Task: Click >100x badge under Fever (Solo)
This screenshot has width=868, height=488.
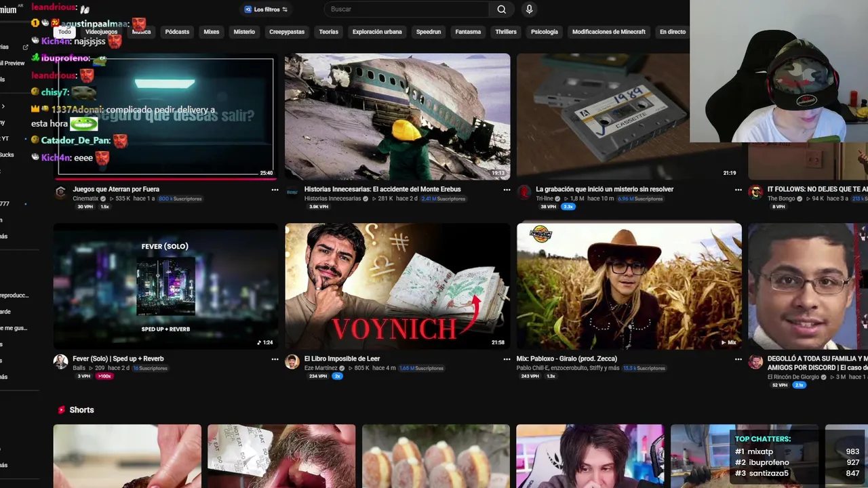Action: [x=104, y=376]
